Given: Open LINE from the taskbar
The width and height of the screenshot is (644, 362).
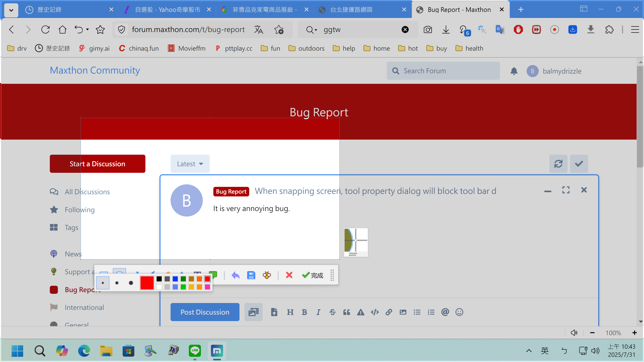Looking at the screenshot, I should pyautogui.click(x=195, y=350).
